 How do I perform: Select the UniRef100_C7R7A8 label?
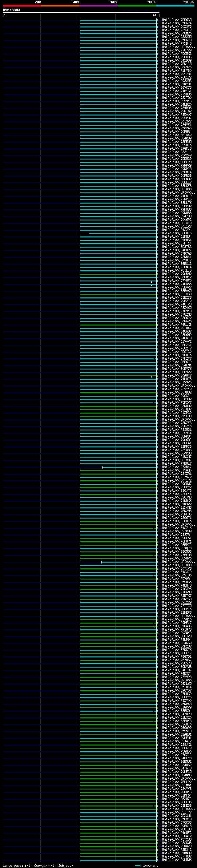(177, 253)
